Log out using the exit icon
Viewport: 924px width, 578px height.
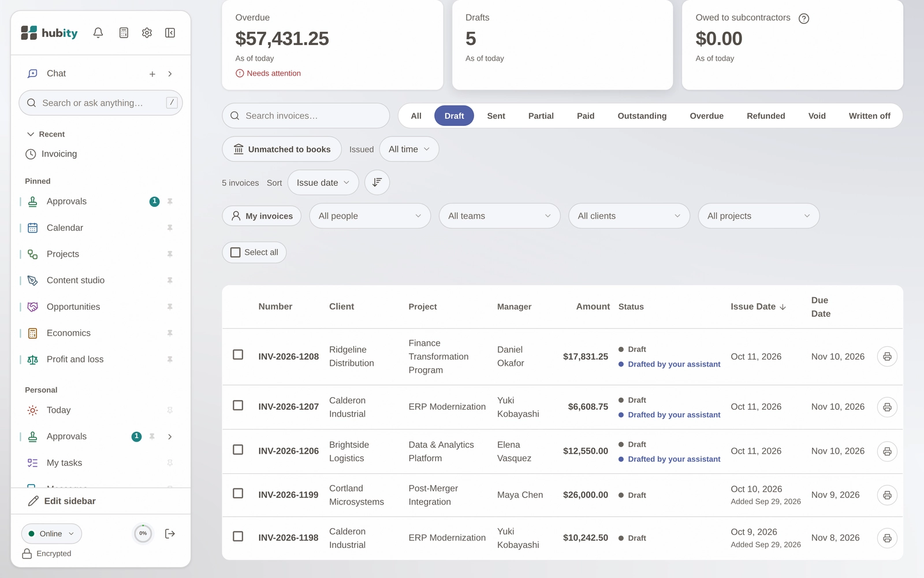pyautogui.click(x=170, y=533)
